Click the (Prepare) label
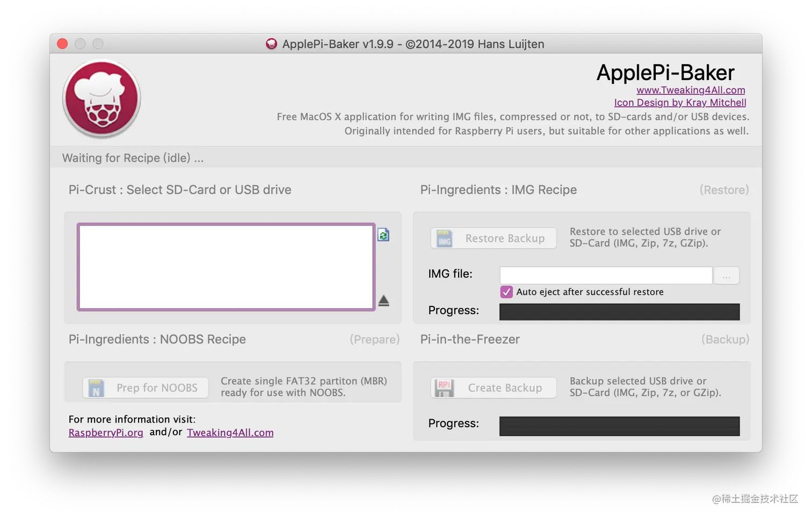The image size is (812, 518). pos(375,339)
